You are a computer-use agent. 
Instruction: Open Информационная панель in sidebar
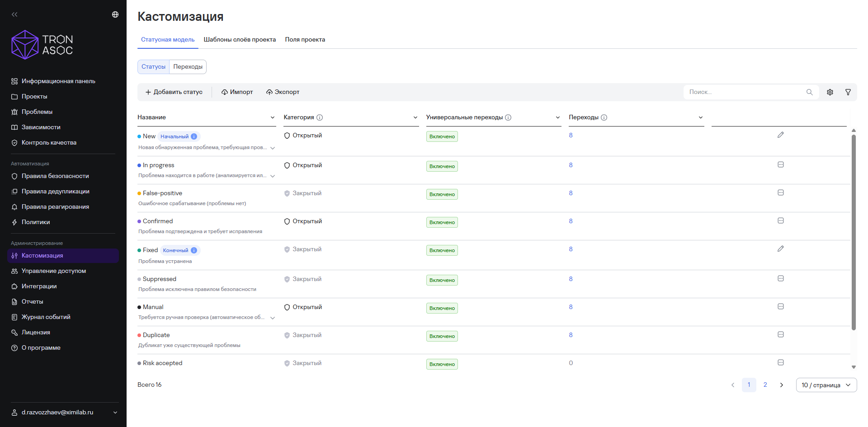click(58, 81)
